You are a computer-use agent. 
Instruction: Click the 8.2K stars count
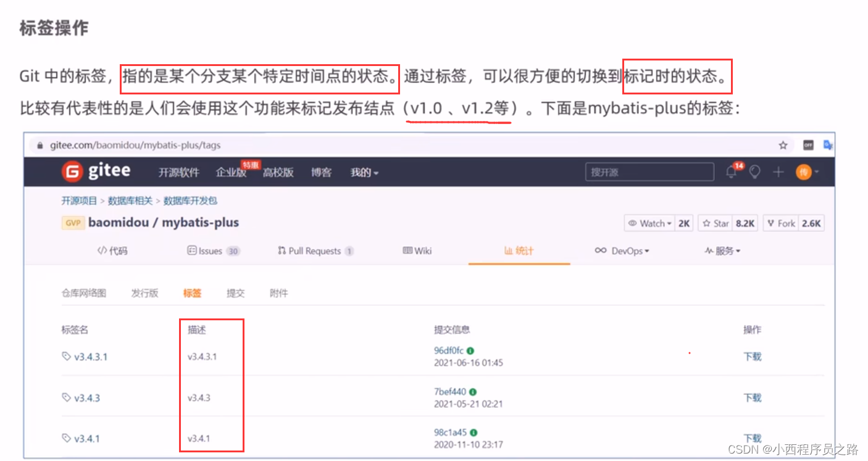point(745,223)
